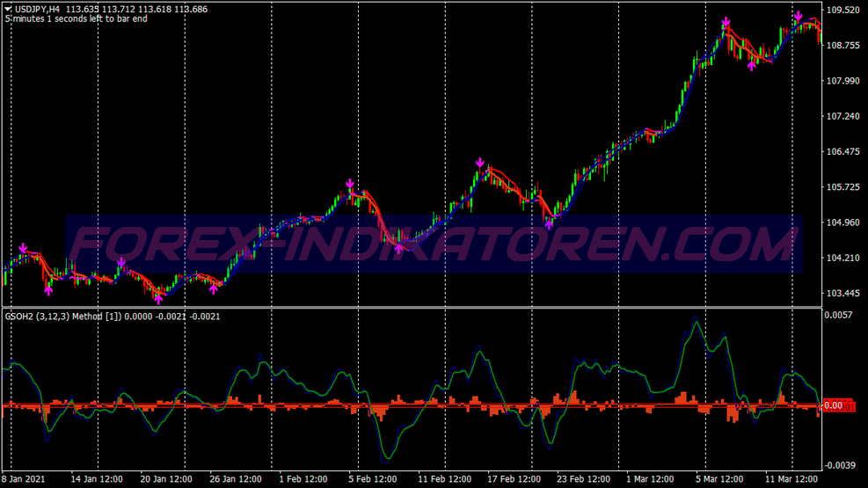Select the 1 Feb 12:00 date label
The height and width of the screenshot is (488, 868).
(305, 480)
